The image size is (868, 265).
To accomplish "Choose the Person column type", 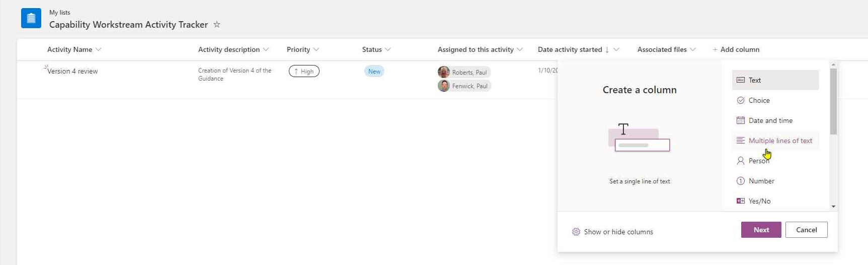I will pos(775,161).
